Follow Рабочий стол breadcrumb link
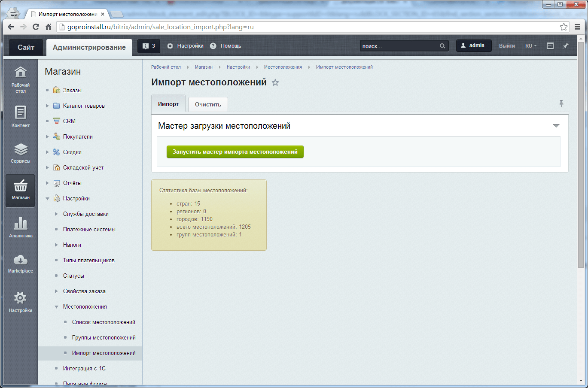 click(166, 67)
